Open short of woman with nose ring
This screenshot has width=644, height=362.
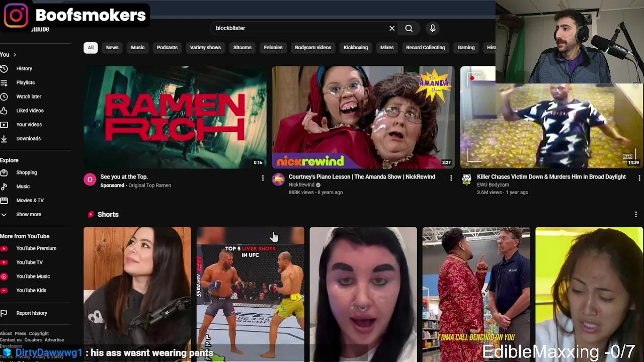click(x=363, y=294)
